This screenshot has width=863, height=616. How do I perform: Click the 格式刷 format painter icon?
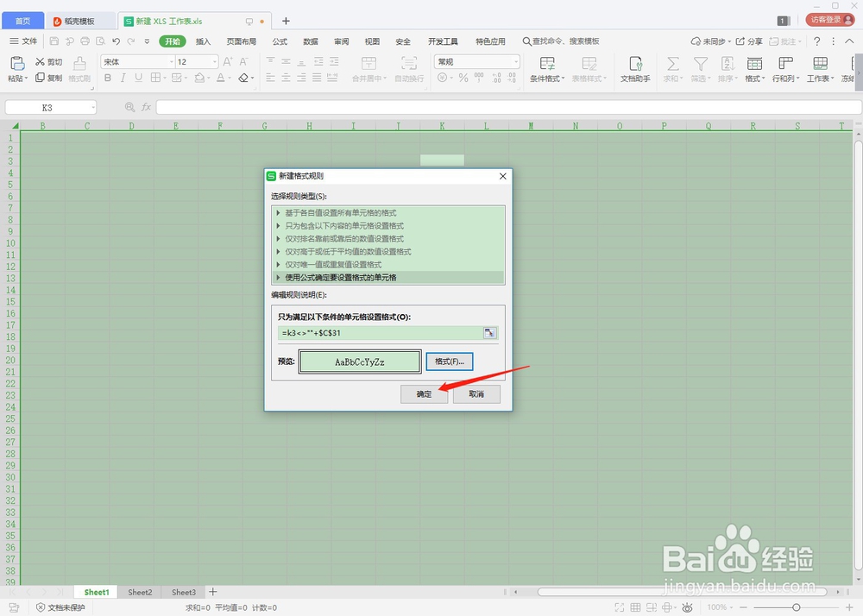click(79, 63)
